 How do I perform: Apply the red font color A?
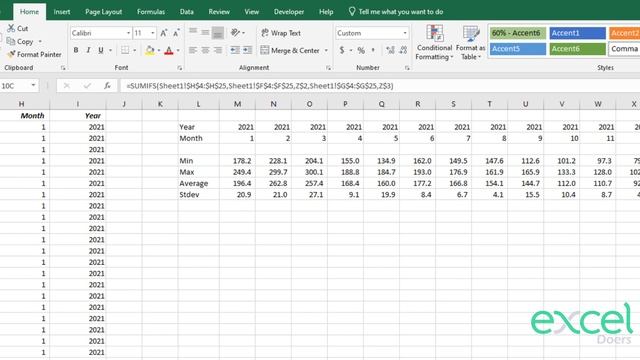[x=169, y=50]
